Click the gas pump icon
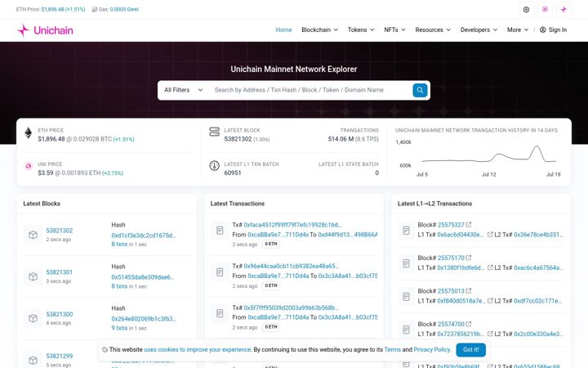Viewport: 588px width, 368px height. 94,9
